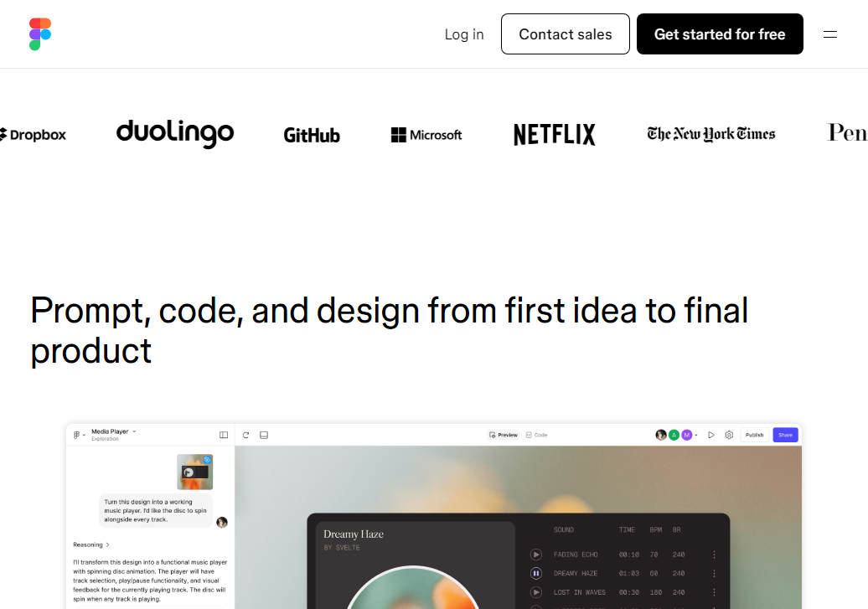Click the 'Dreamy Haze' album title
This screenshot has width=868, height=609.
[354, 534]
